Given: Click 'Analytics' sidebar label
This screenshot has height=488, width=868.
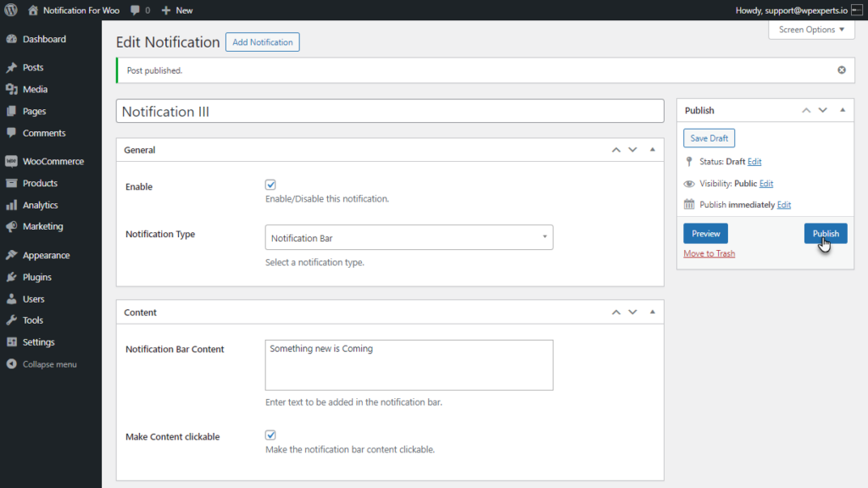Looking at the screenshot, I should (40, 205).
